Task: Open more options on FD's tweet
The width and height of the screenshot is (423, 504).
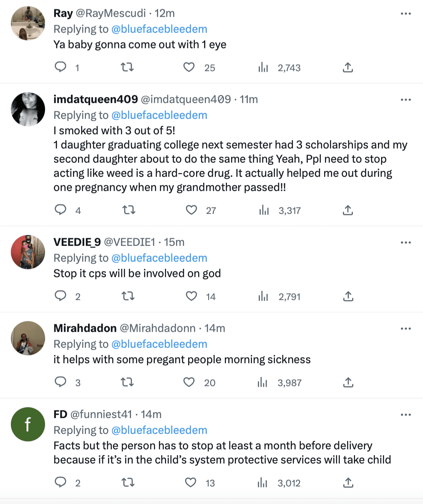Action: [406, 415]
